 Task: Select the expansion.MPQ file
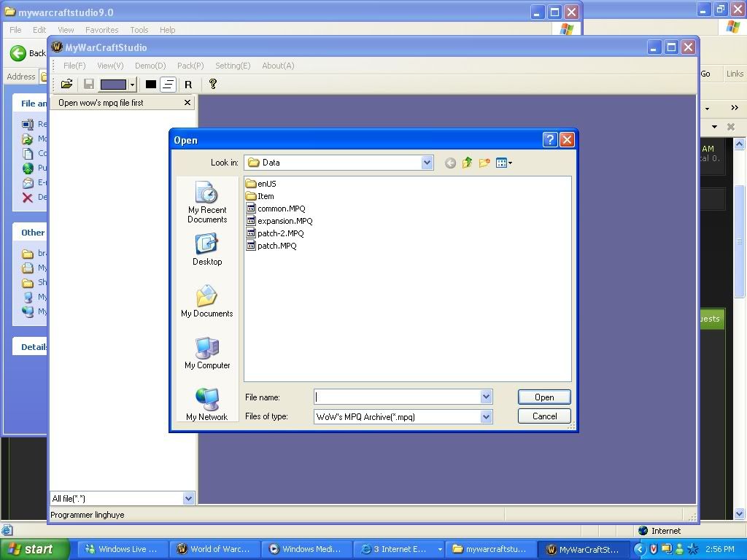[279, 221]
